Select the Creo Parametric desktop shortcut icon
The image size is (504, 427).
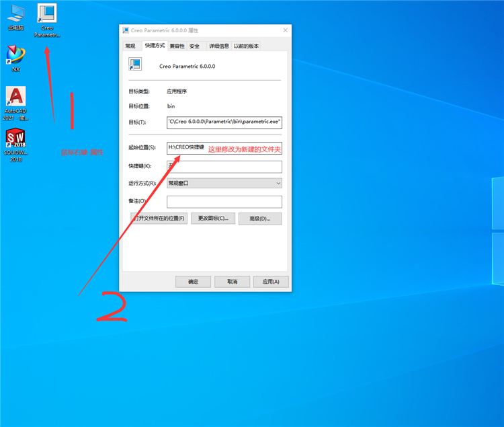point(47,20)
